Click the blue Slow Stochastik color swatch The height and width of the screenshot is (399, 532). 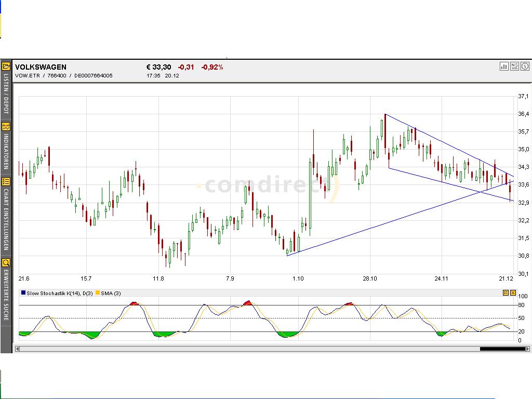[x=23, y=292]
